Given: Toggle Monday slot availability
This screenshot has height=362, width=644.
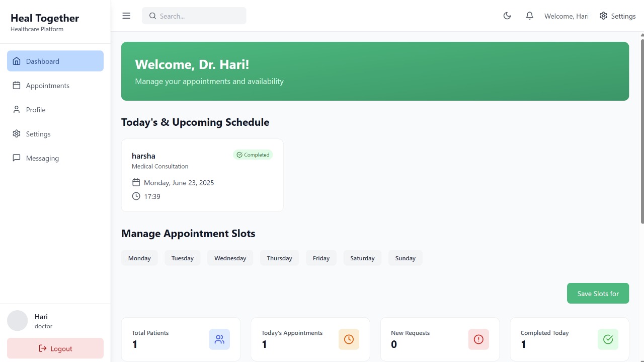Looking at the screenshot, I should [x=139, y=258].
